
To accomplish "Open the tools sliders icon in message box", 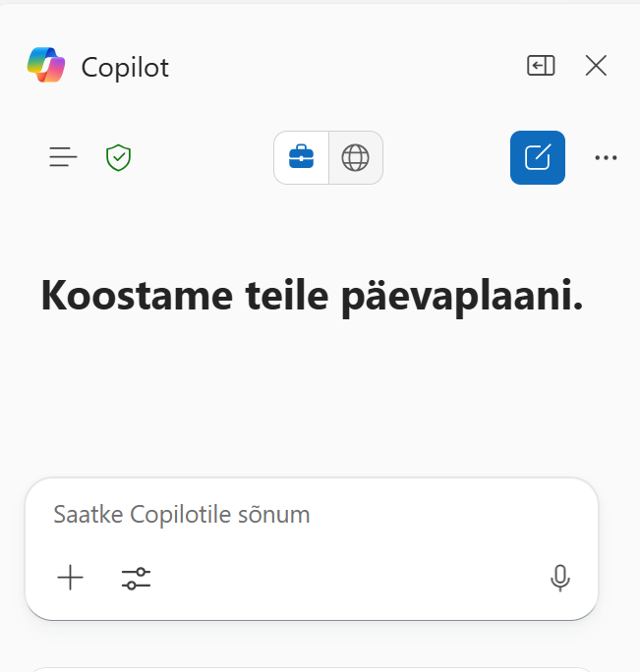I will [x=137, y=579].
